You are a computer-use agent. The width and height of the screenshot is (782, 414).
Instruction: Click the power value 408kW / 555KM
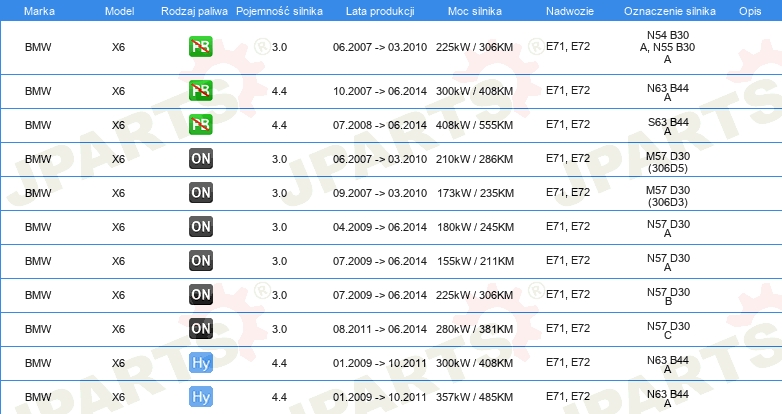click(474, 125)
